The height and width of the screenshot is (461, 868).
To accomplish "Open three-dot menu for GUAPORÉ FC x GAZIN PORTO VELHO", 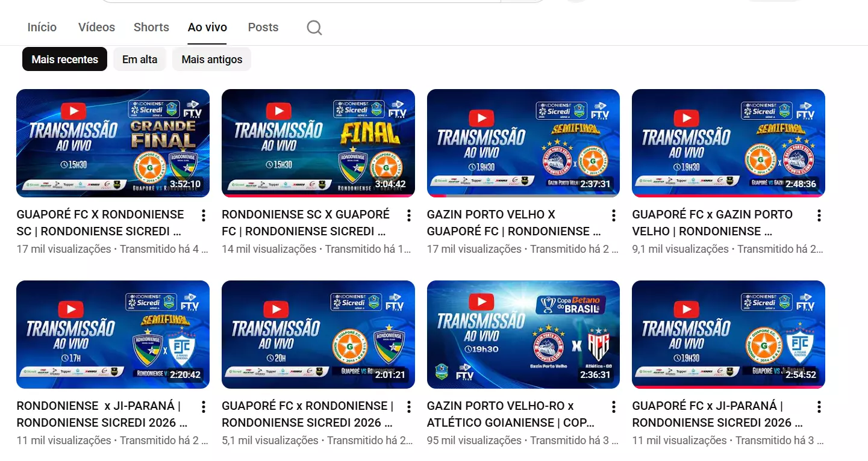I will (x=819, y=215).
